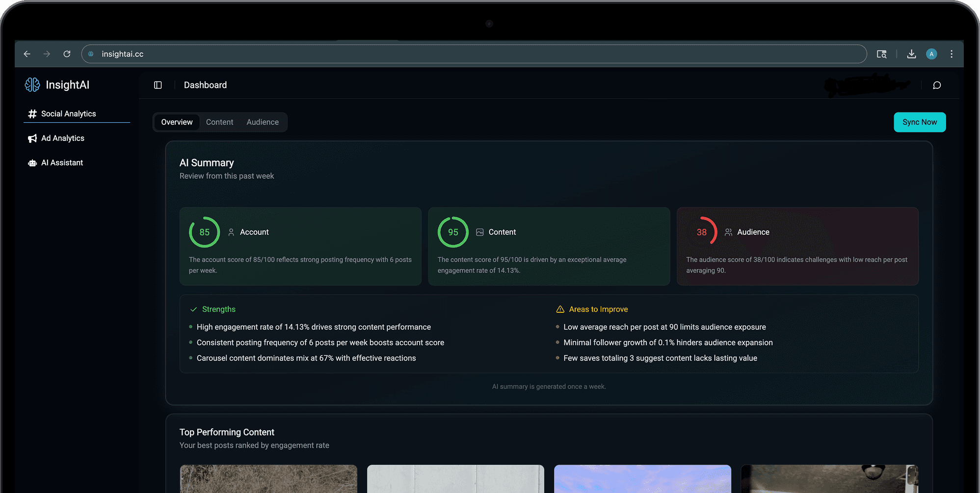Select the Overview tab
Image resolution: width=980 pixels, height=493 pixels.
[177, 122]
